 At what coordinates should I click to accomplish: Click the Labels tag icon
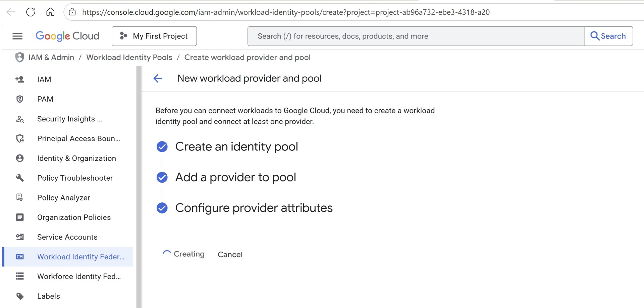[20, 296]
